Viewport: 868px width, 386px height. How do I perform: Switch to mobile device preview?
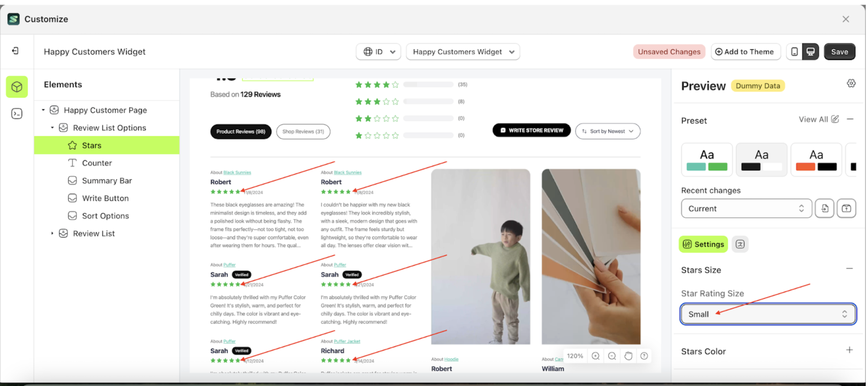[794, 52]
